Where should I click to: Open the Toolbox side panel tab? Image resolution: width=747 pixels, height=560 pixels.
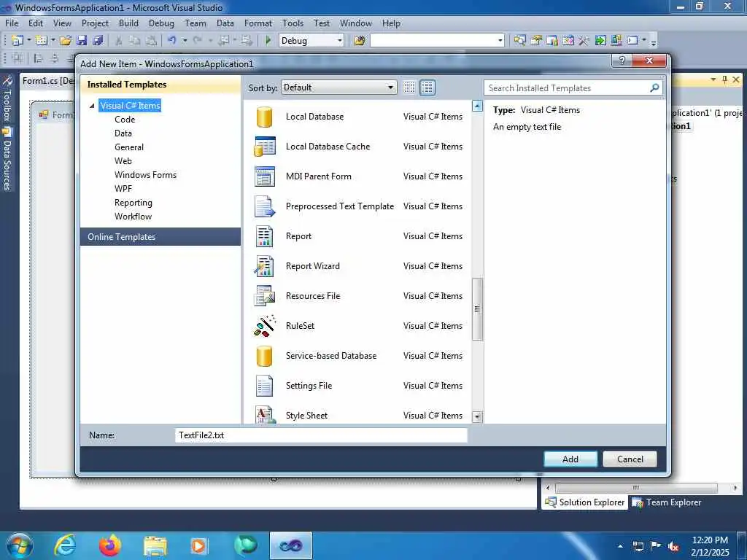(x=7, y=99)
